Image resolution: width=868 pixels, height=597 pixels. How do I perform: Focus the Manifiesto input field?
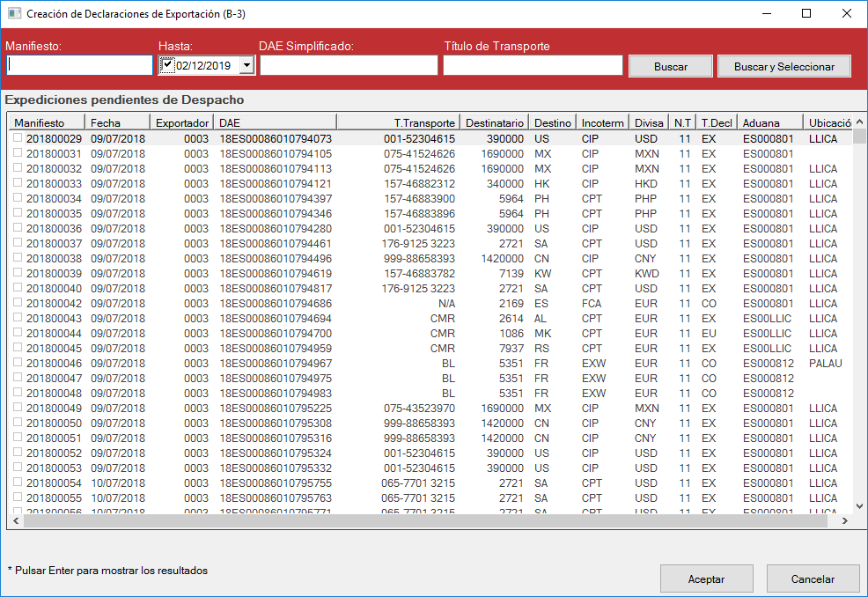pyautogui.click(x=80, y=65)
